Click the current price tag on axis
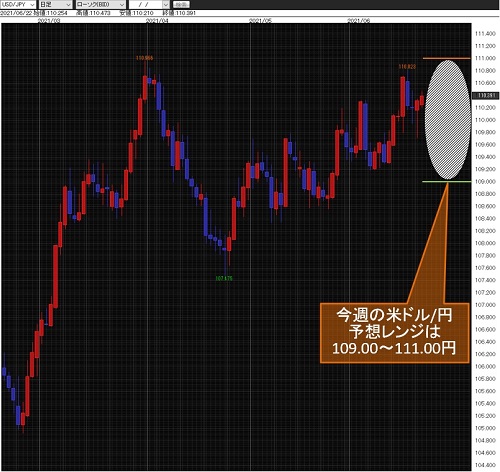This screenshot has height=472, width=500. pyautogui.click(x=486, y=96)
